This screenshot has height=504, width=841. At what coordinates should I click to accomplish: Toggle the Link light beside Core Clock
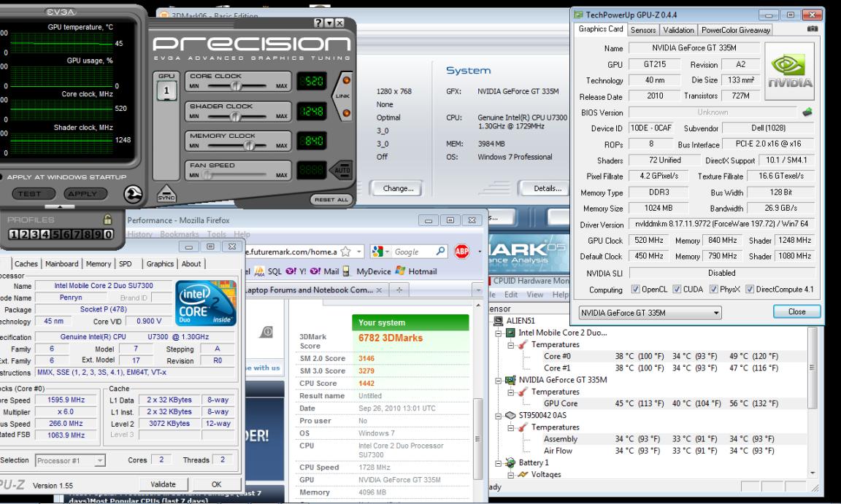pos(346,81)
